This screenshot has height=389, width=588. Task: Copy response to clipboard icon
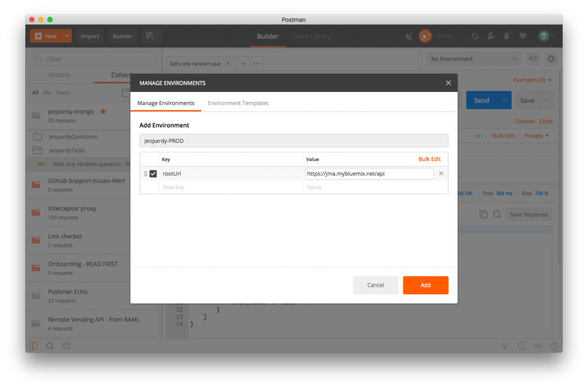coord(483,214)
